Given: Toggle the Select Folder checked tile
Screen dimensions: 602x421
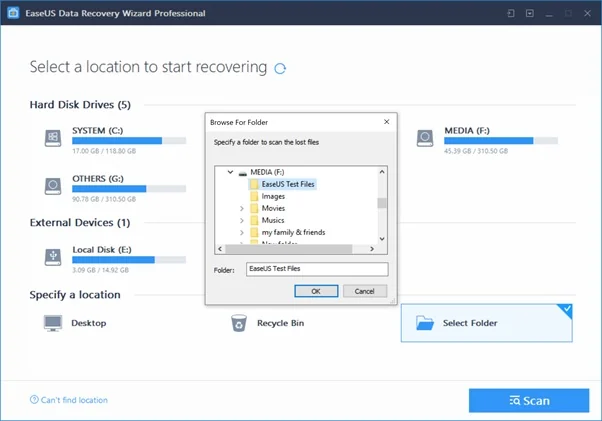Looking at the screenshot, I should pyautogui.click(x=486, y=323).
